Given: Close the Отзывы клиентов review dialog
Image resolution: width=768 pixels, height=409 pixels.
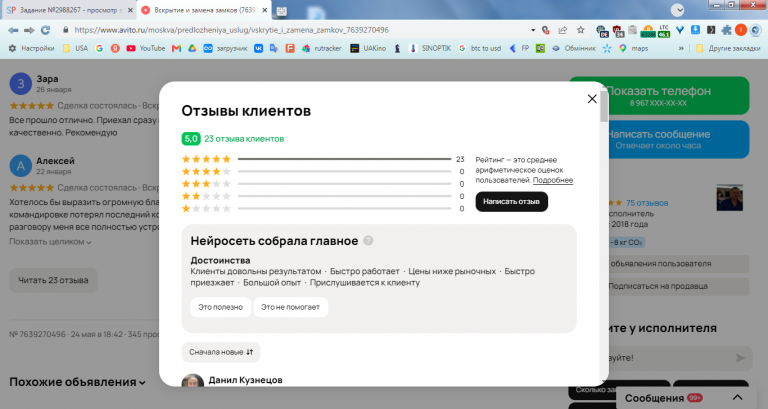Looking at the screenshot, I should (x=592, y=99).
